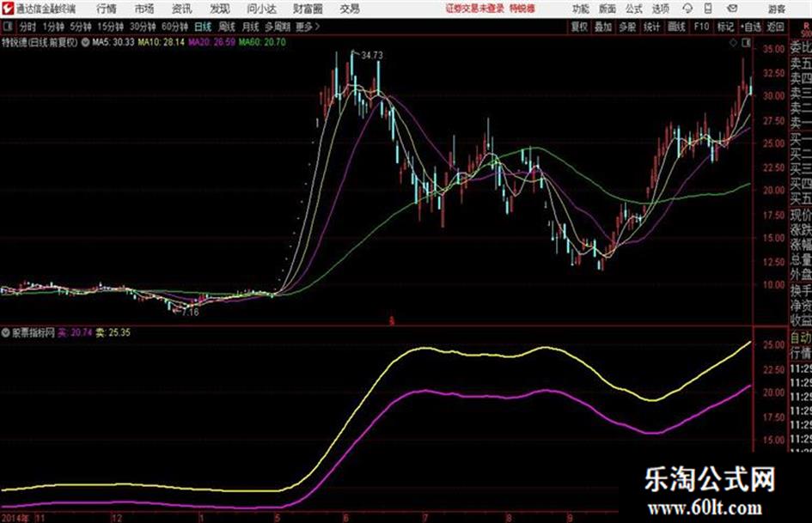Click the 多股 multi-stock button

[627, 27]
